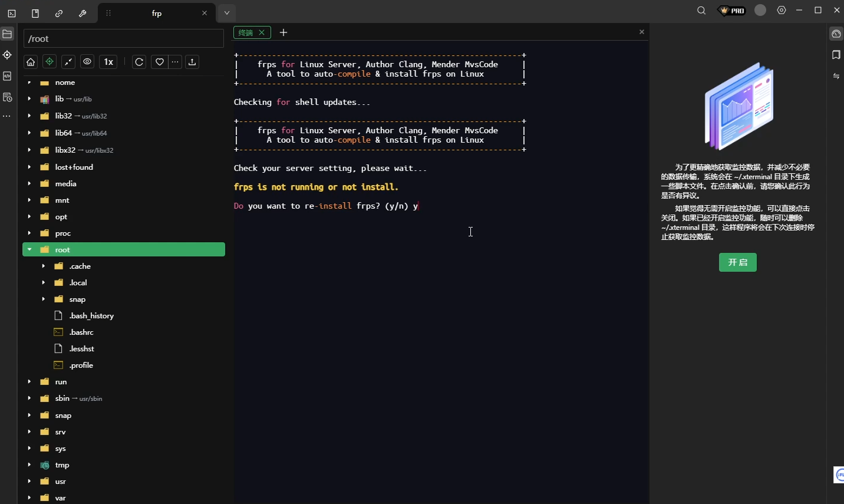The width and height of the screenshot is (844, 504).
Task: Click the heart favorites icon
Action: point(160,62)
